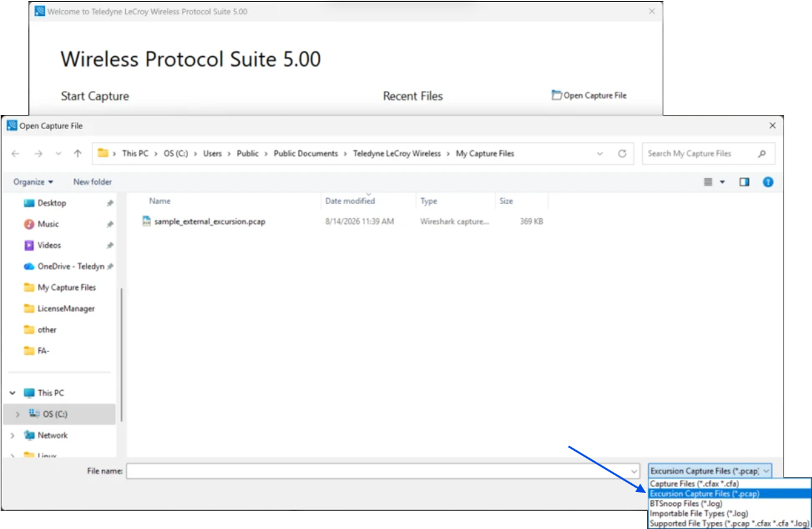Select OS (C:) drive in navigation pane
Screen dimensions: 812x529
(x=55, y=414)
